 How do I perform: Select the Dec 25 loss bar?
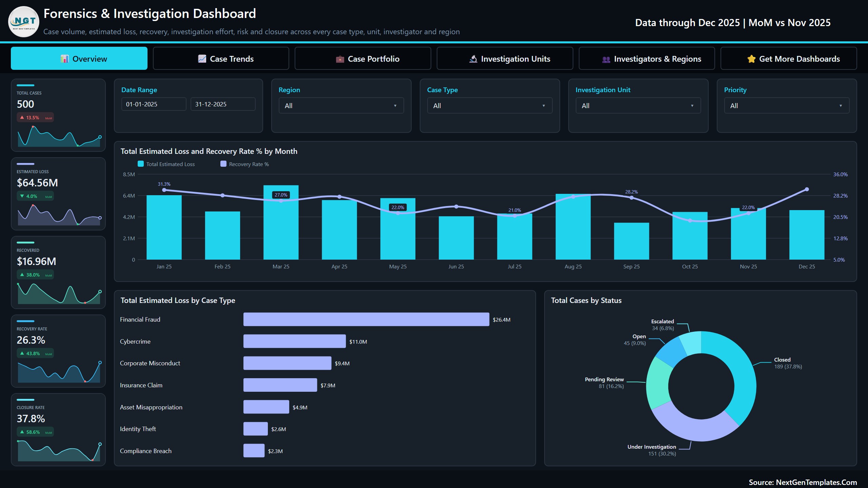tap(807, 235)
